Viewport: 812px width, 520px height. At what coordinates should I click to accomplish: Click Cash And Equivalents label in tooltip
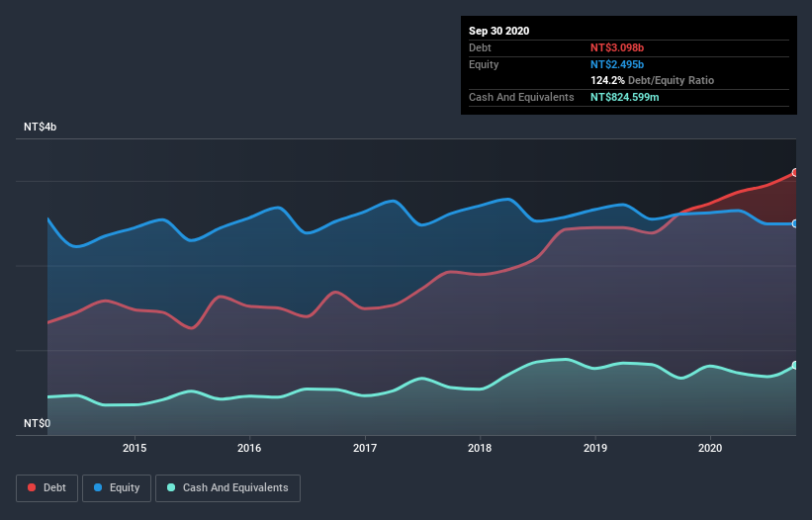[x=521, y=97]
